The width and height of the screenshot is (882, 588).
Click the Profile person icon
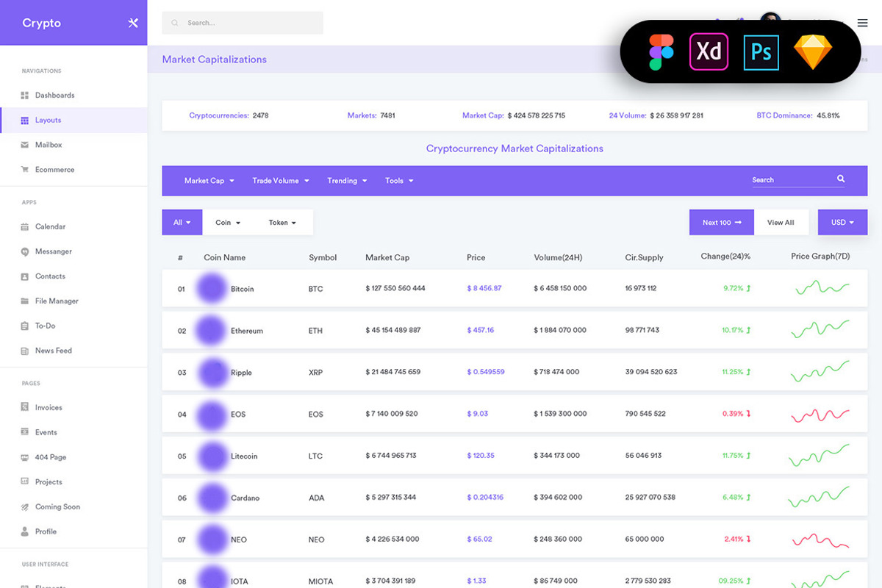point(24,531)
